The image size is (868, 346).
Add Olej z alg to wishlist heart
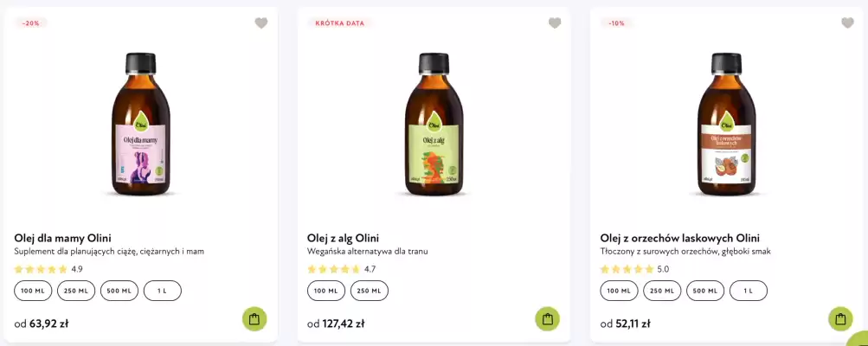coord(555,23)
